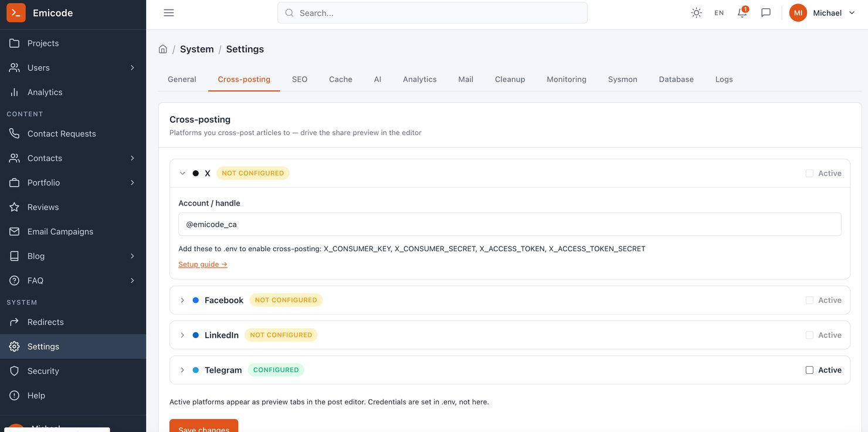Image resolution: width=868 pixels, height=432 pixels.
Task: Toggle Active checkbox for X platform
Action: [809, 173]
